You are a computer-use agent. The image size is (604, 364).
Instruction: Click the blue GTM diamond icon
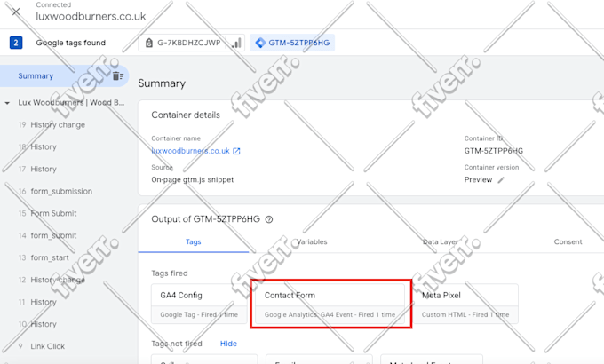click(260, 43)
